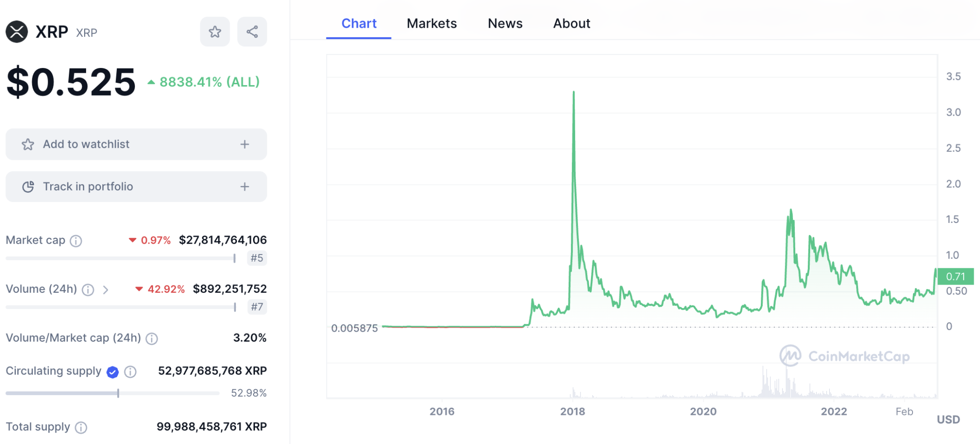Click Volume/Market cap (24h) info icon
This screenshot has height=444, width=980.
pos(152,339)
